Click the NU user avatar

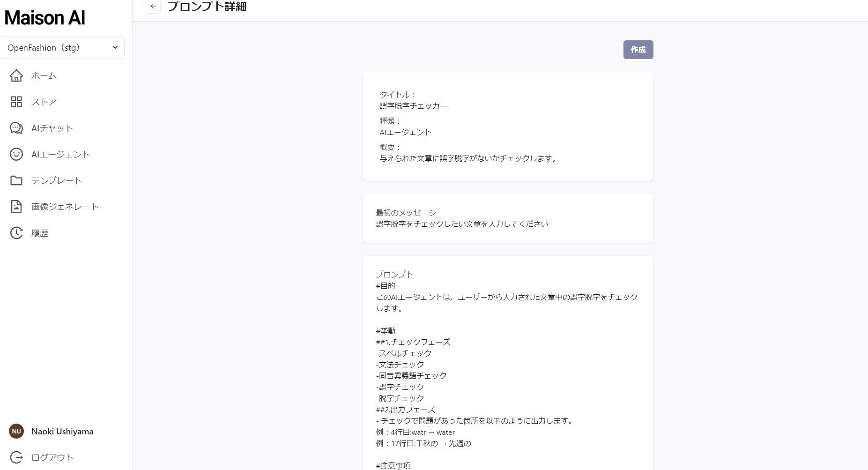pyautogui.click(x=16, y=432)
